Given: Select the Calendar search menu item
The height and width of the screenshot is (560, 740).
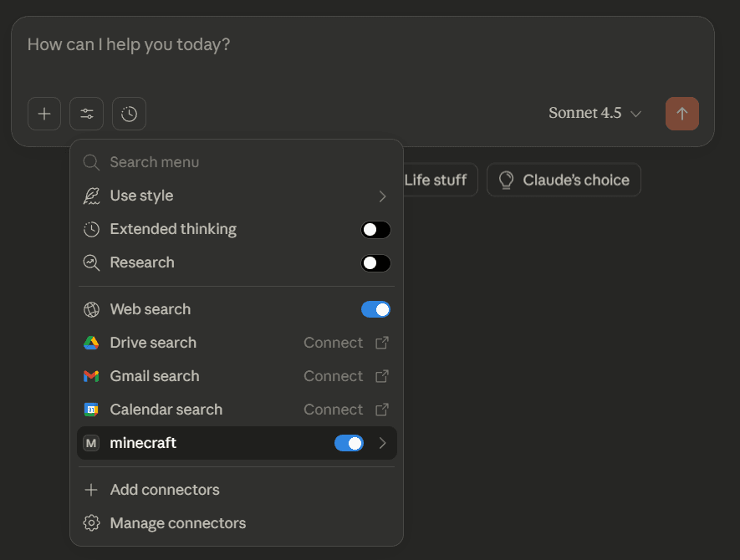Looking at the screenshot, I should click(236, 410).
